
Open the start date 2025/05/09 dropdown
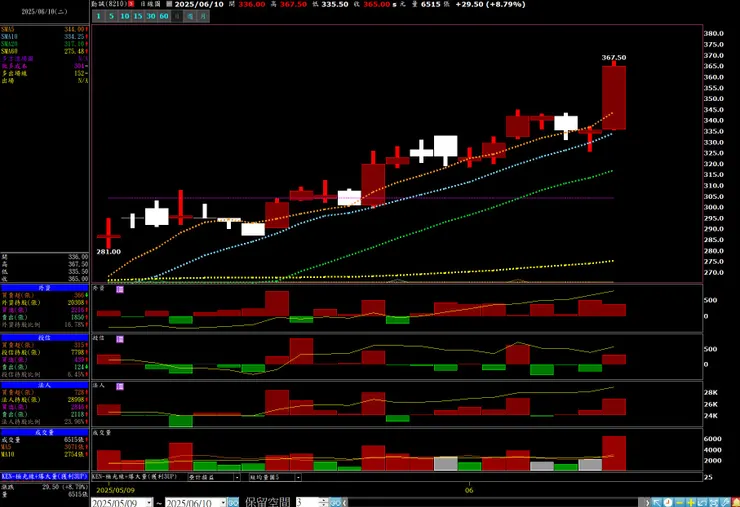click(x=149, y=503)
